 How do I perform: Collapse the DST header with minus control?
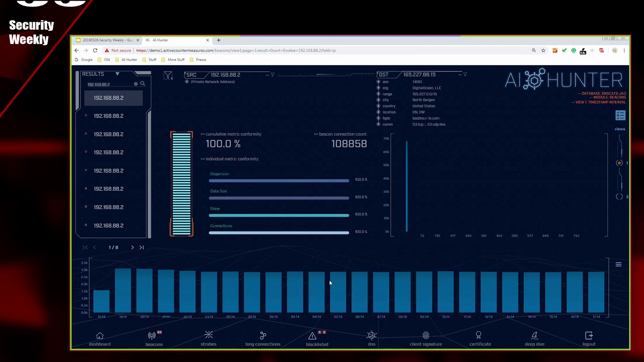tap(460, 74)
